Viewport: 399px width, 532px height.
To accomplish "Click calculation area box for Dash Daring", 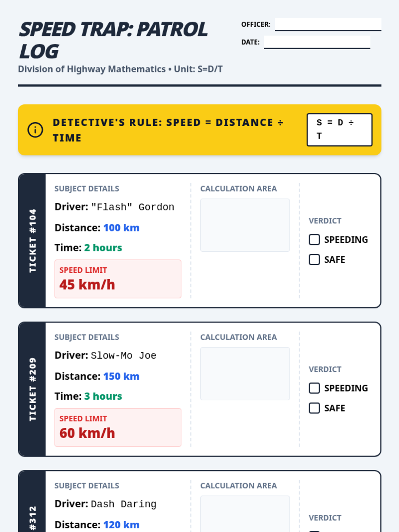I will pos(245,514).
